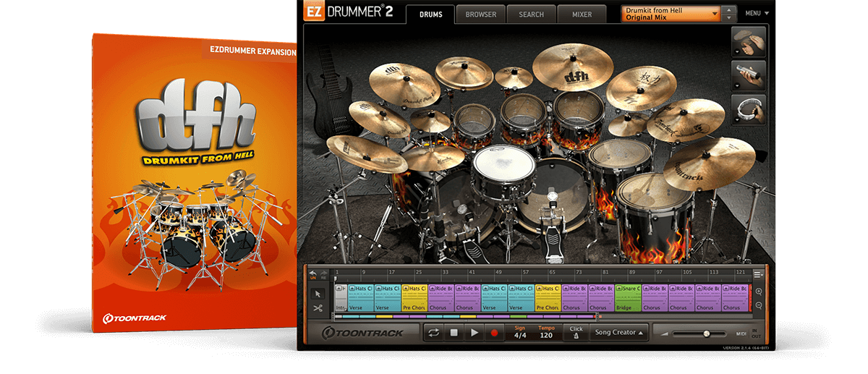
Task: Open the tambourine slot dropdown arrow
Action: point(737,119)
